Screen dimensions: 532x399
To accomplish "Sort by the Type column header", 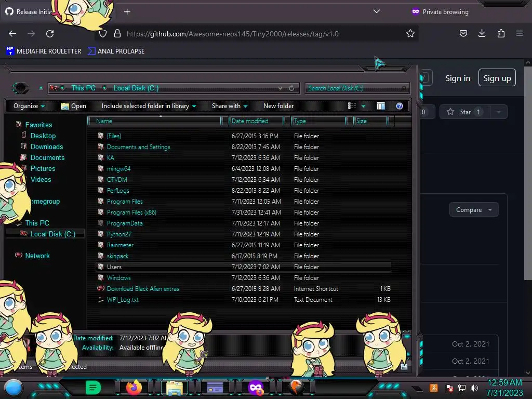I will 319,121.
